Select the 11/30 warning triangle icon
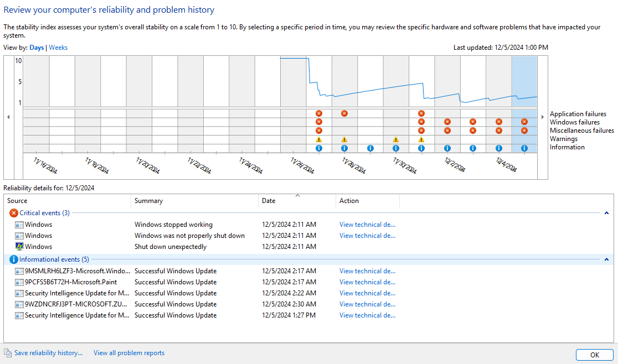Screen dimensions: 618x364 tap(396, 140)
